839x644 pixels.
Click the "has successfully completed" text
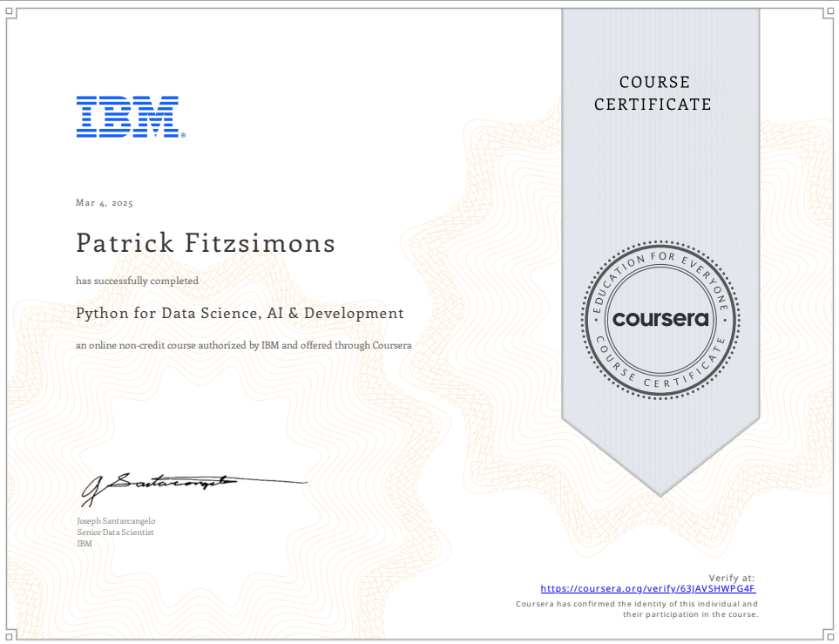(138, 281)
